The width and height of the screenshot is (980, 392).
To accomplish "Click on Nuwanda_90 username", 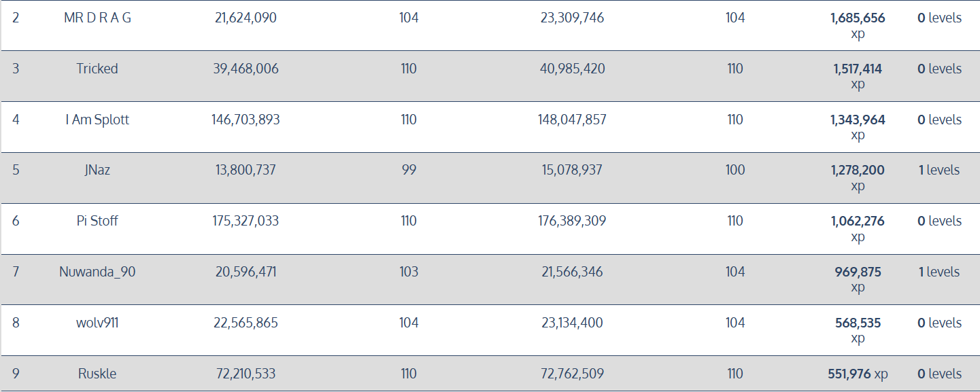I will coord(97,272).
